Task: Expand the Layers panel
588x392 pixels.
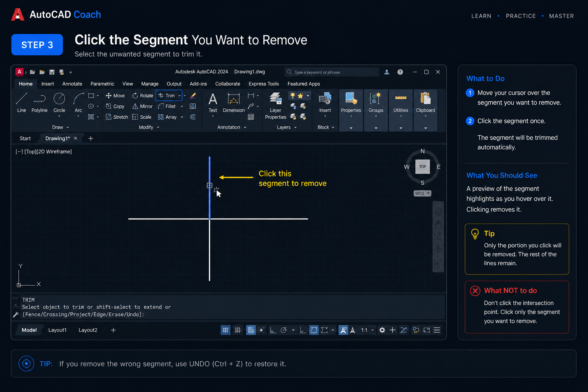Action: 287,127
